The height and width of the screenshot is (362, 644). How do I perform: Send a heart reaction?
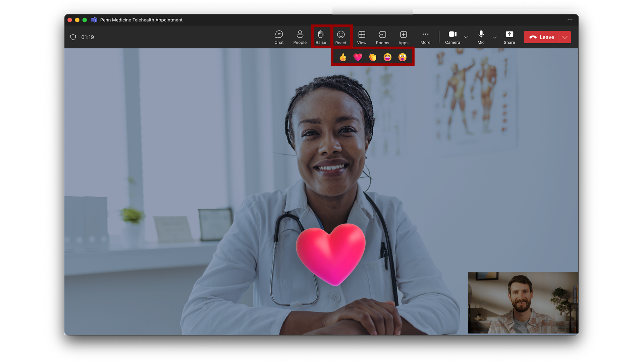(x=358, y=57)
